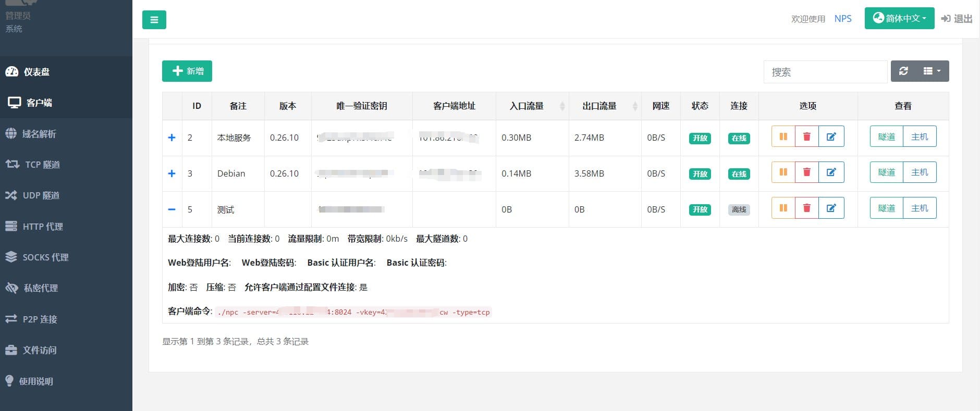Pause the 本地服务 client
980x411 pixels.
coord(783,136)
